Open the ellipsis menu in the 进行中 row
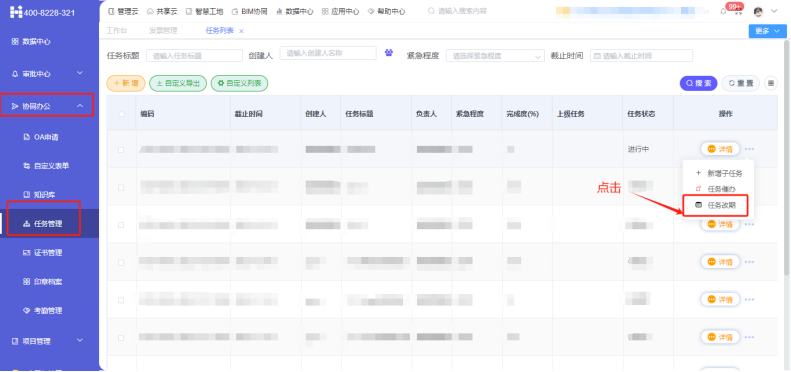Screen dimensions: 791x372 pyautogui.click(x=749, y=149)
